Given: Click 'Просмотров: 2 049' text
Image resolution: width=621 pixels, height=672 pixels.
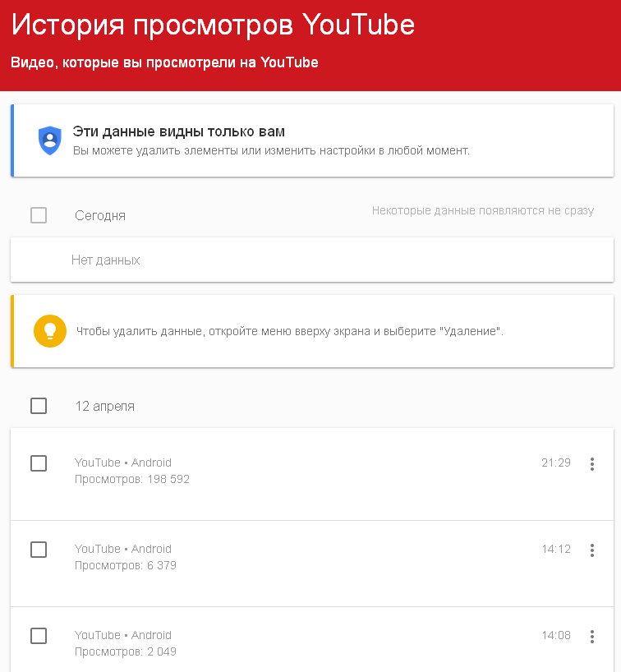Looking at the screenshot, I should point(126,651).
